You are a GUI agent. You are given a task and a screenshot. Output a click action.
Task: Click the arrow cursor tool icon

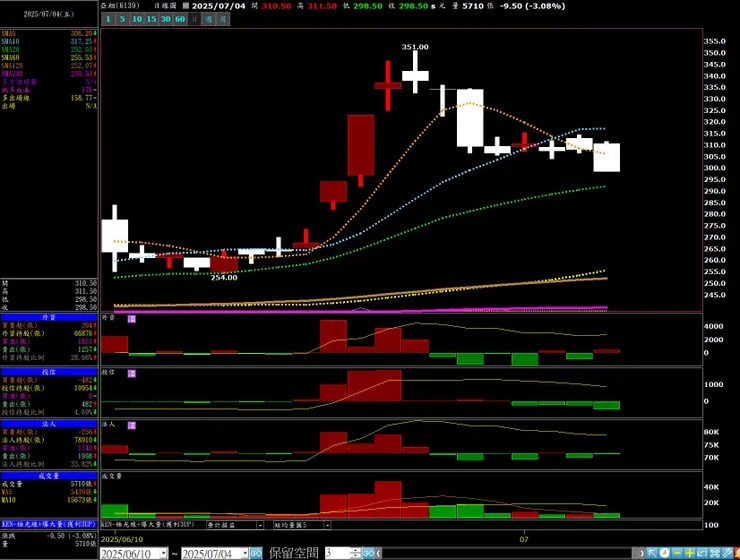coord(652,553)
